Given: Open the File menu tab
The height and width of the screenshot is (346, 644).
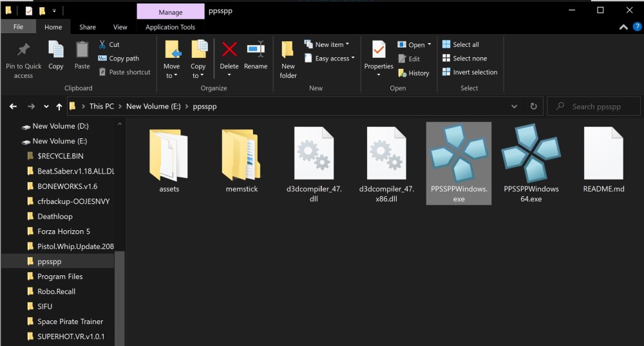Looking at the screenshot, I should click(x=18, y=27).
